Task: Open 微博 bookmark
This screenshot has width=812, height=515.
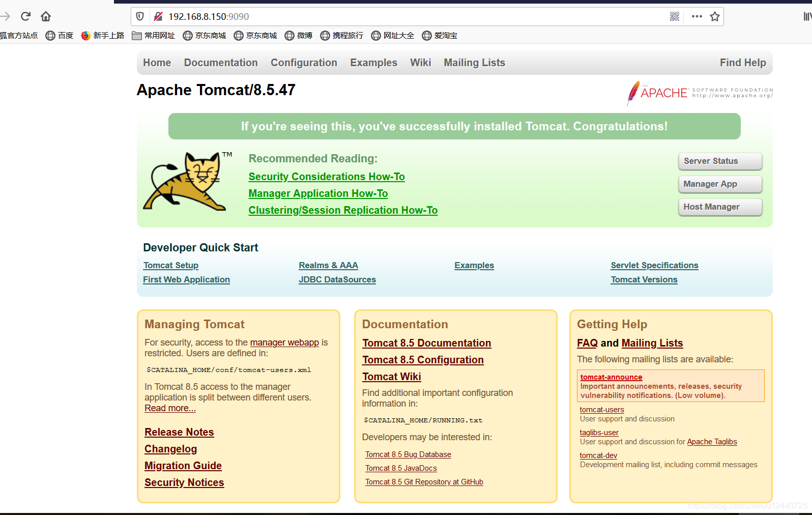Action: tap(299, 35)
